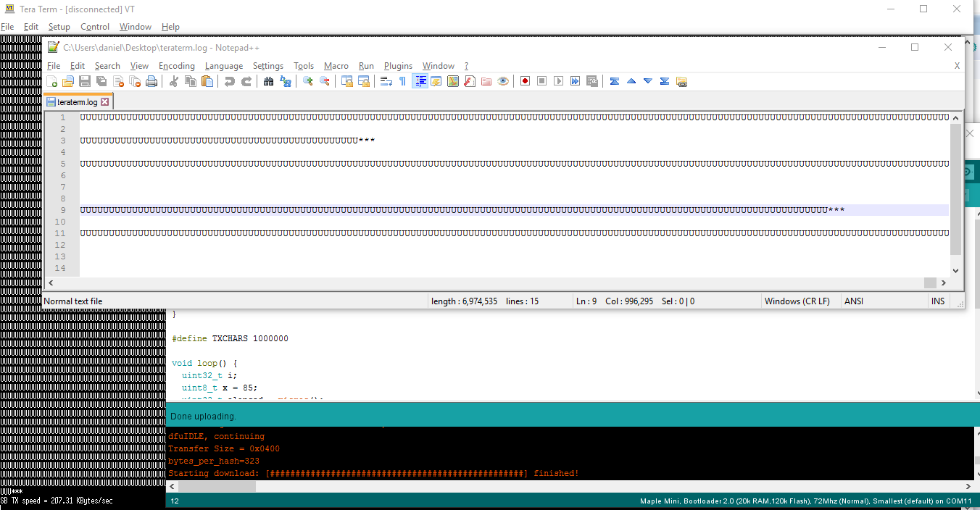
Task: Click the New file icon in Notepad++ toolbar
Action: 52,81
